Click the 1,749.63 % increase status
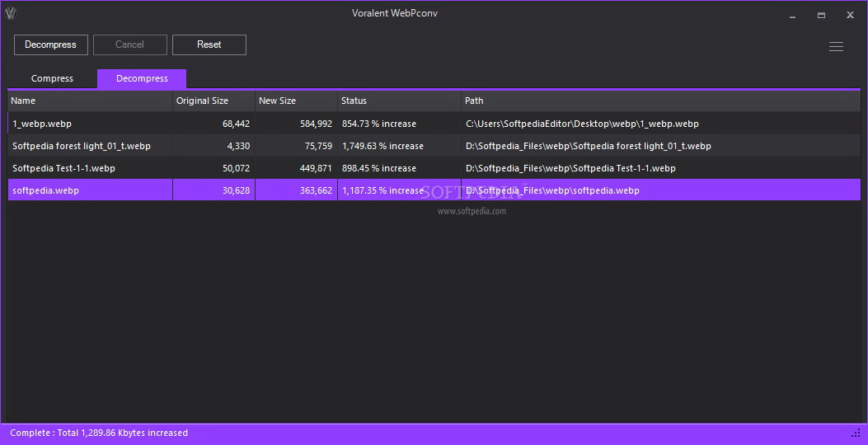The image size is (868, 445). click(x=382, y=146)
